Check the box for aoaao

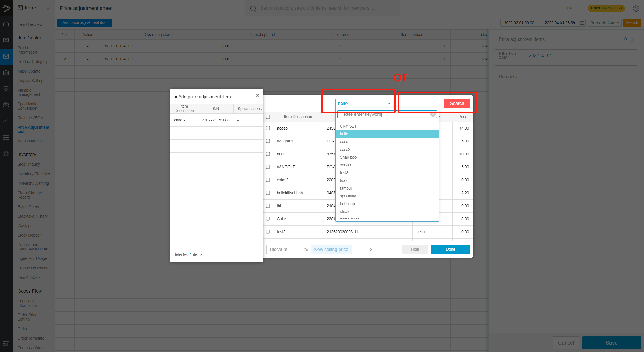coord(268,128)
